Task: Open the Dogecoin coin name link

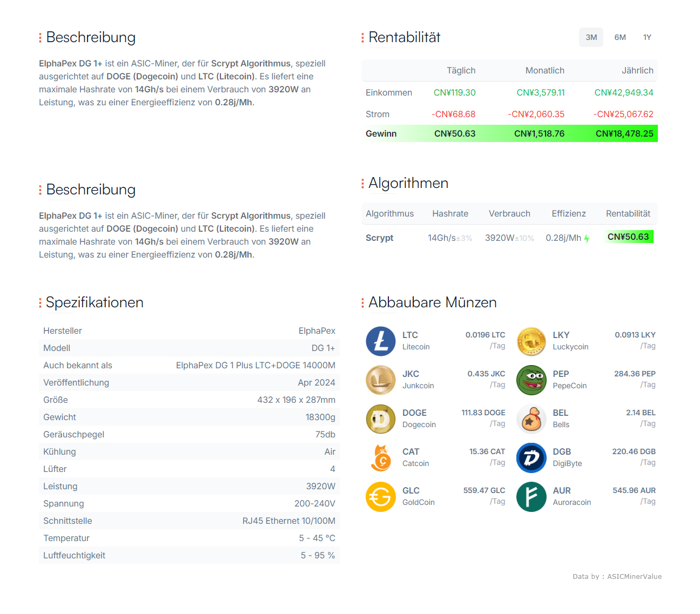Action: coord(419,424)
